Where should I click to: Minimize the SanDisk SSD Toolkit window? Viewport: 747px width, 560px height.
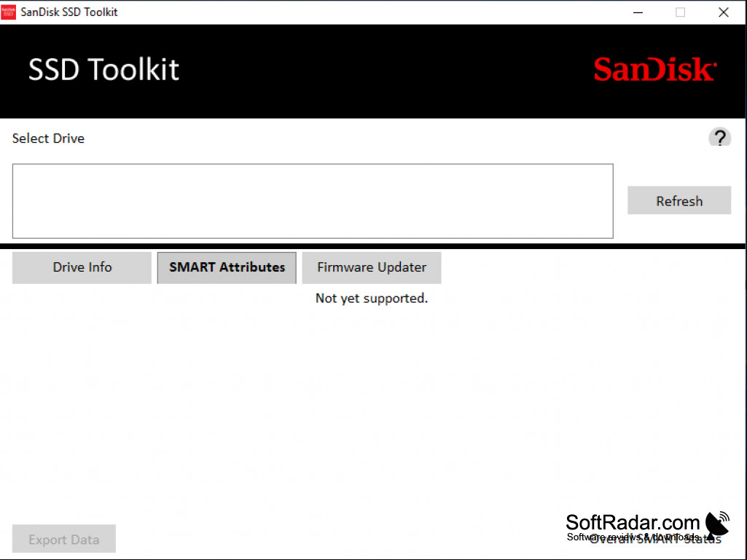638,12
